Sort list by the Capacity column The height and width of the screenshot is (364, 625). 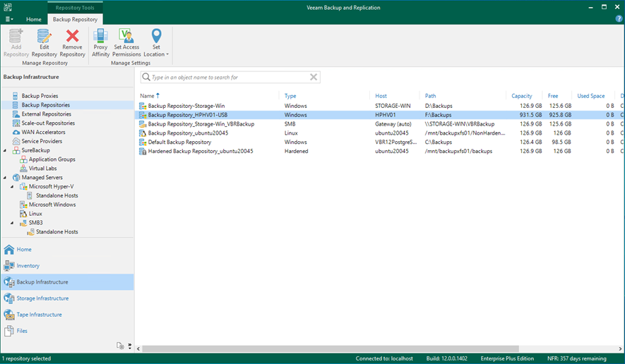tap(521, 96)
